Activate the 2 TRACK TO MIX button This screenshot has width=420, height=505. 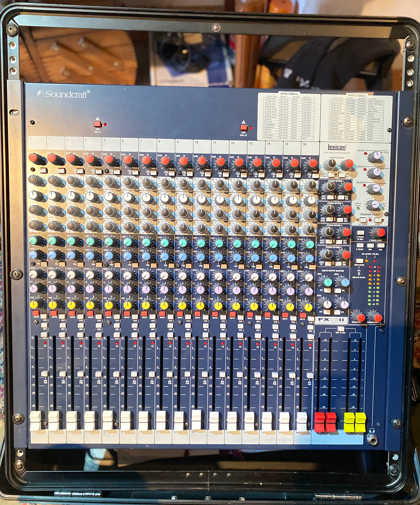pos(360,232)
